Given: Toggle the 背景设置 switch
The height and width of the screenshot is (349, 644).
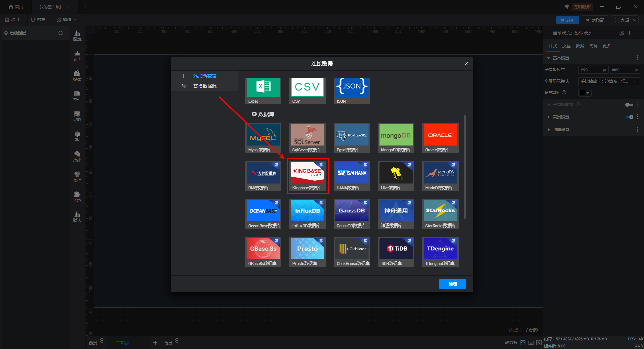Looking at the screenshot, I should pos(629,117).
